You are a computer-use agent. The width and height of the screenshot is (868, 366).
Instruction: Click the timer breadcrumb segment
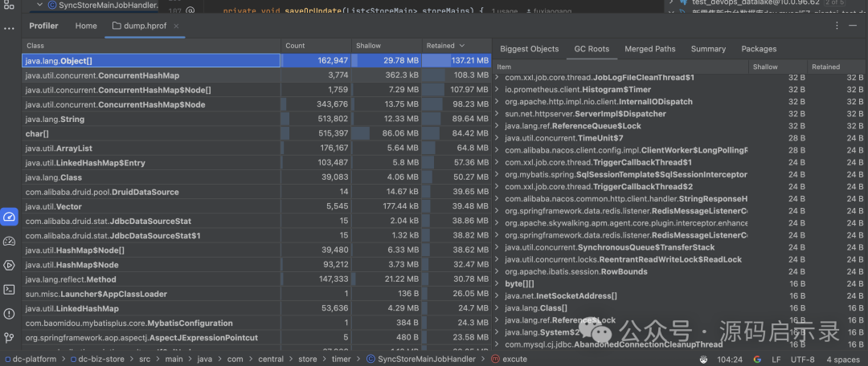[342, 360]
